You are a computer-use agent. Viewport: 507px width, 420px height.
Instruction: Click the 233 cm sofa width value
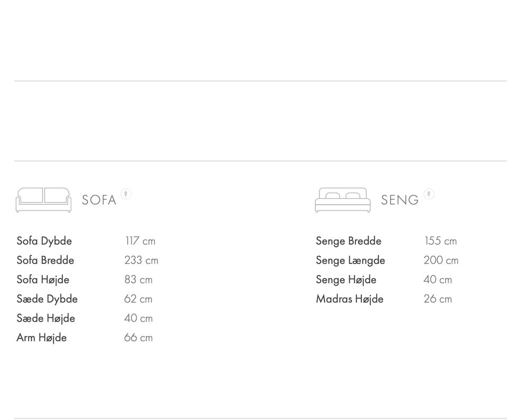coord(141,260)
